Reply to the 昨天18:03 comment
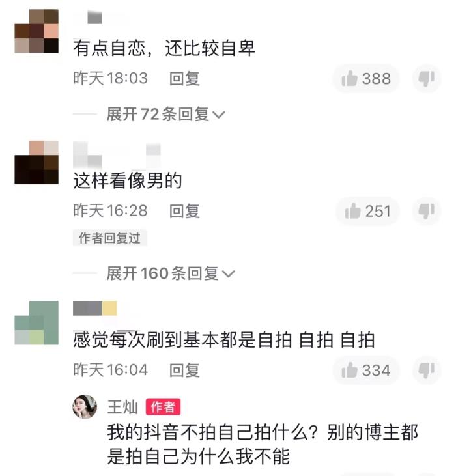The height and width of the screenshot is (476, 456). tap(184, 79)
